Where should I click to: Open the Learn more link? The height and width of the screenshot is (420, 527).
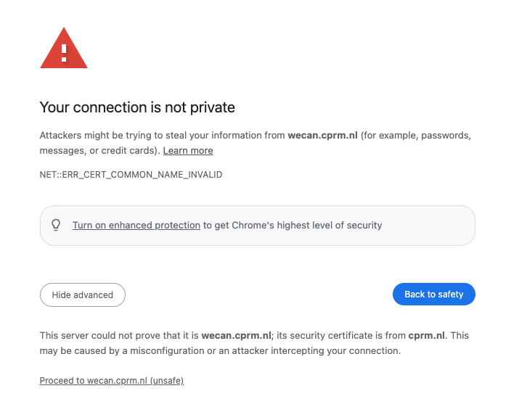188,151
